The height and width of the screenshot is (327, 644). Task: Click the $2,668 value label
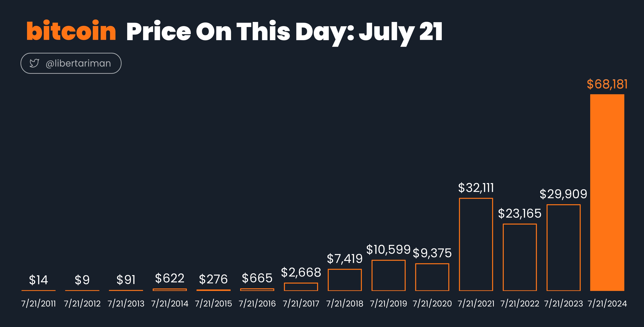pyautogui.click(x=301, y=272)
